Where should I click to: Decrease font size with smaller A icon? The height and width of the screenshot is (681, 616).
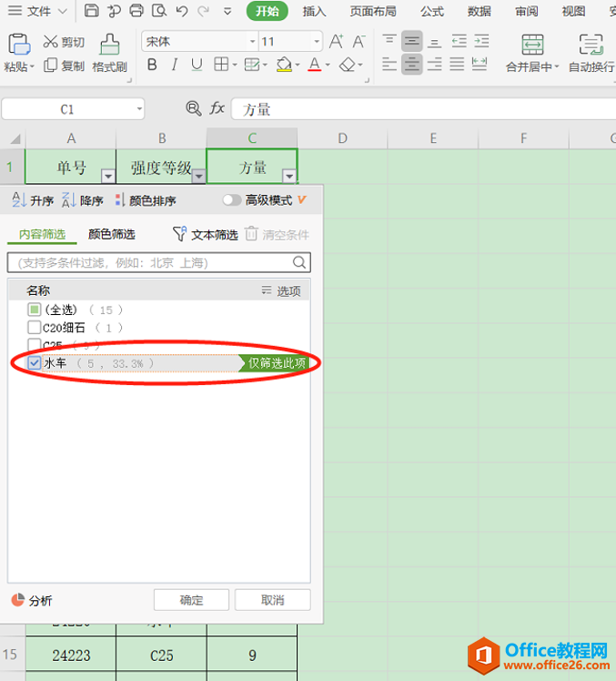tap(358, 42)
